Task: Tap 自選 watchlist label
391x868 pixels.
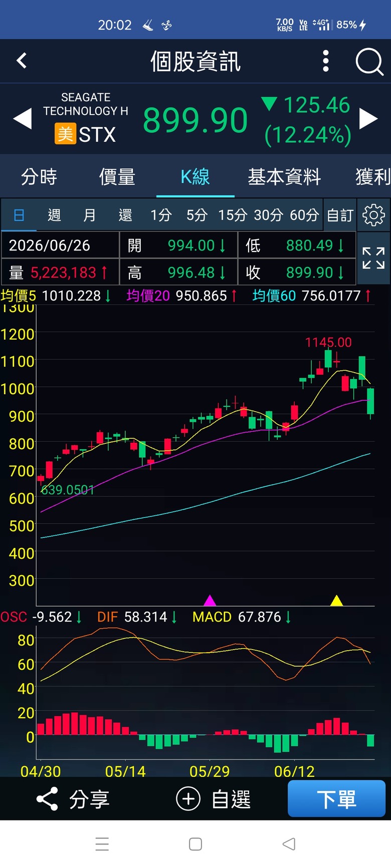Action: click(231, 799)
